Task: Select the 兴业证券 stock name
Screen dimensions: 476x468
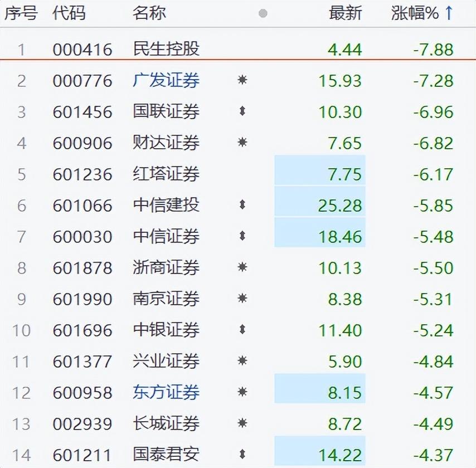Action: 166,361
